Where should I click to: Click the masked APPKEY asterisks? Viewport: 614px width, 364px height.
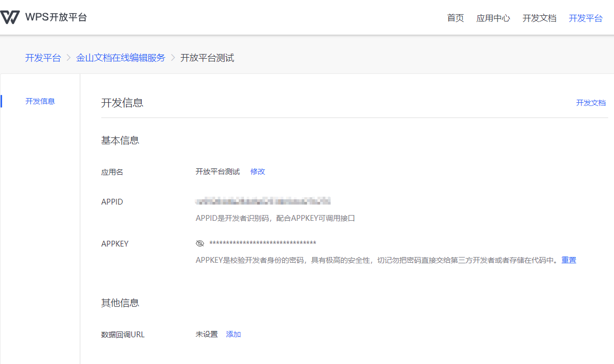click(262, 243)
